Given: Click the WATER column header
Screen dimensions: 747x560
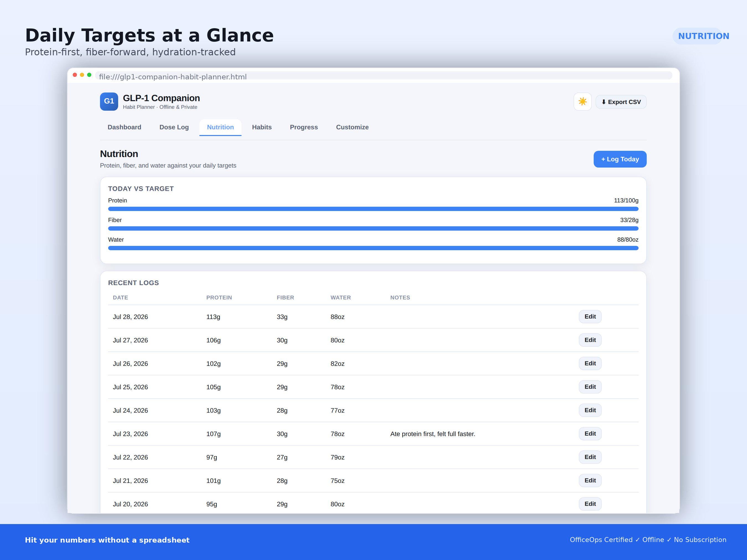Looking at the screenshot, I should pyautogui.click(x=341, y=297).
